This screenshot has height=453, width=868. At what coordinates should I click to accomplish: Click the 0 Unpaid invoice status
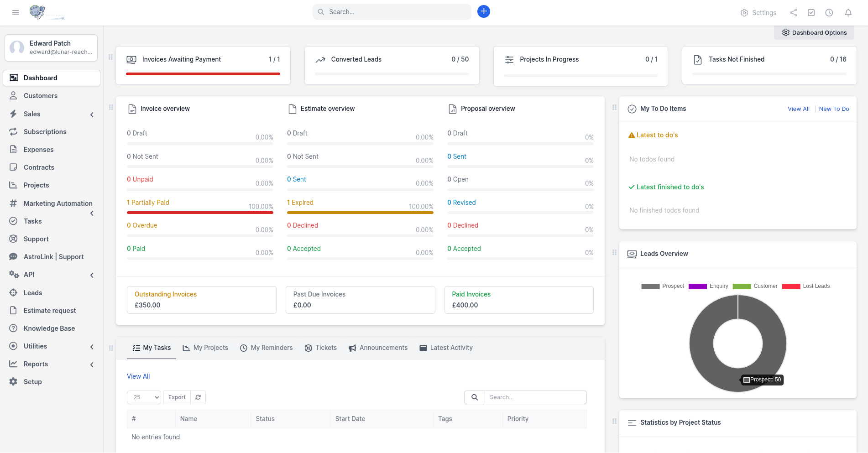pyautogui.click(x=140, y=179)
